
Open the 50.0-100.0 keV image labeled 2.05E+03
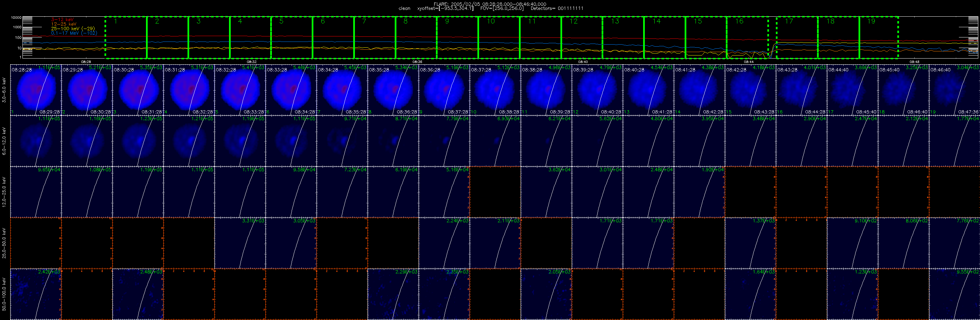pyautogui.click(x=546, y=294)
